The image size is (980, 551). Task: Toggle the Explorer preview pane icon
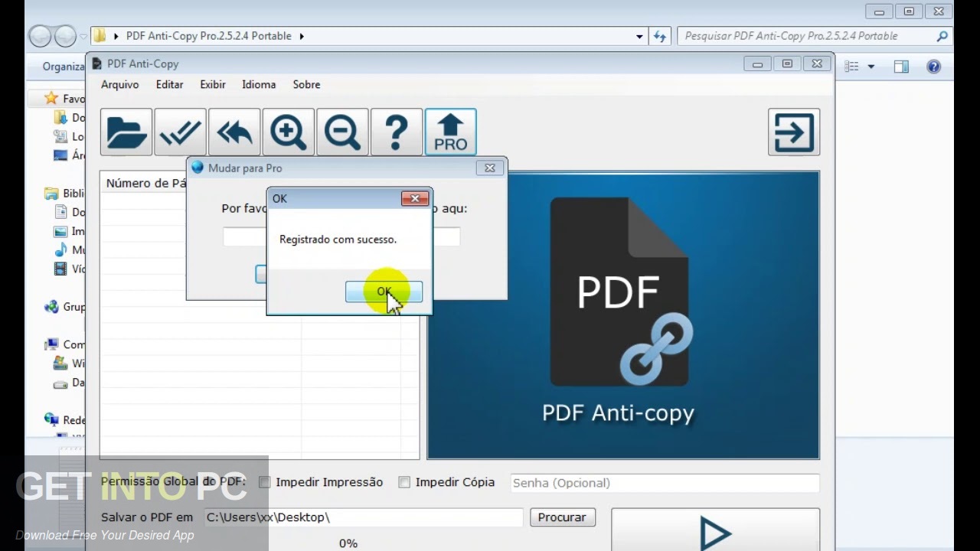[902, 67]
